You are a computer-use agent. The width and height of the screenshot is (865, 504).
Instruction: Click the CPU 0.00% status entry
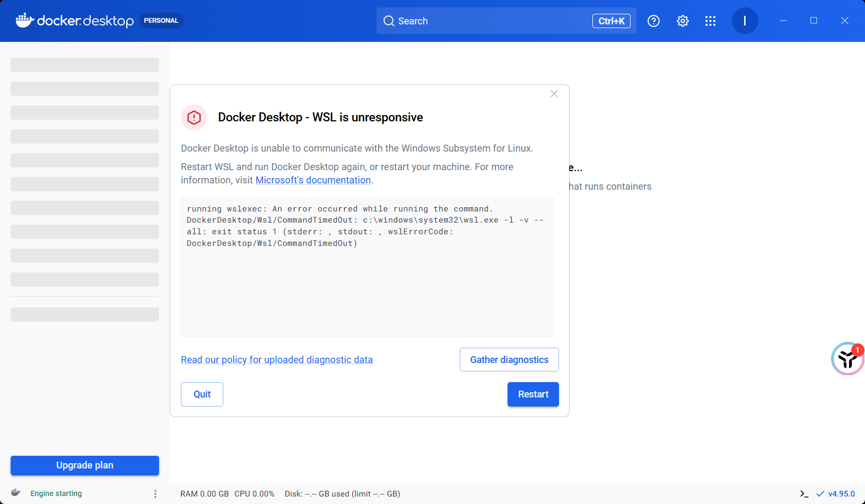point(255,494)
